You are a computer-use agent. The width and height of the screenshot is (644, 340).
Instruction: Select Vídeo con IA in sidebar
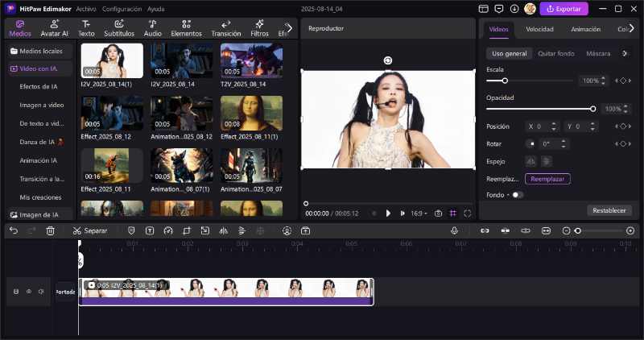(x=40, y=68)
